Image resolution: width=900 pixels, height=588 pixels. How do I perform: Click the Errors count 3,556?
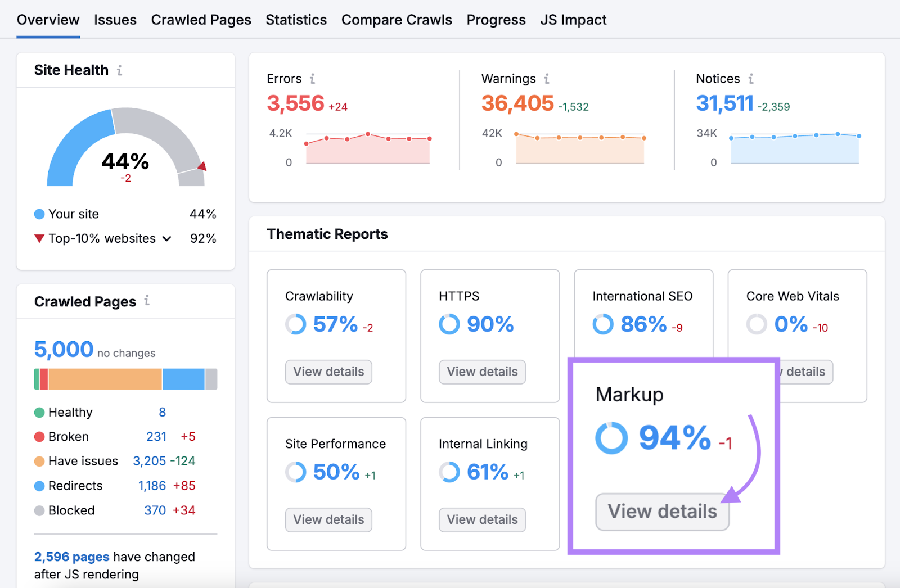coord(295,103)
